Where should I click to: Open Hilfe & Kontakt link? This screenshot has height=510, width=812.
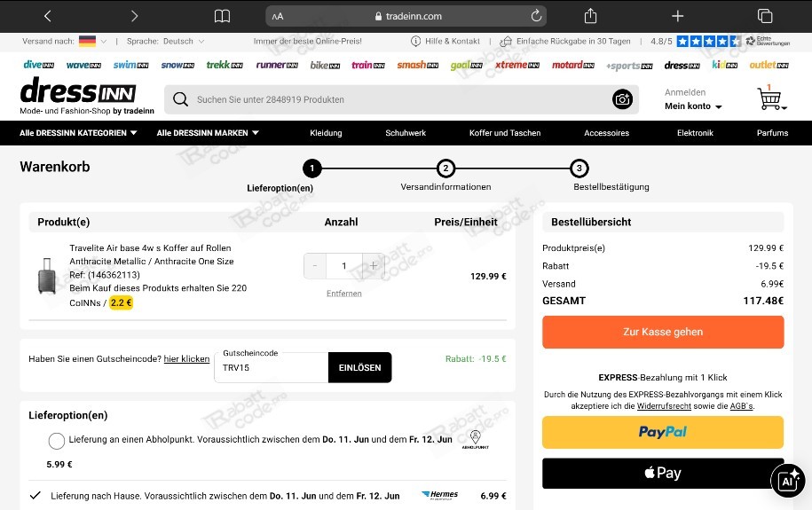(445, 42)
